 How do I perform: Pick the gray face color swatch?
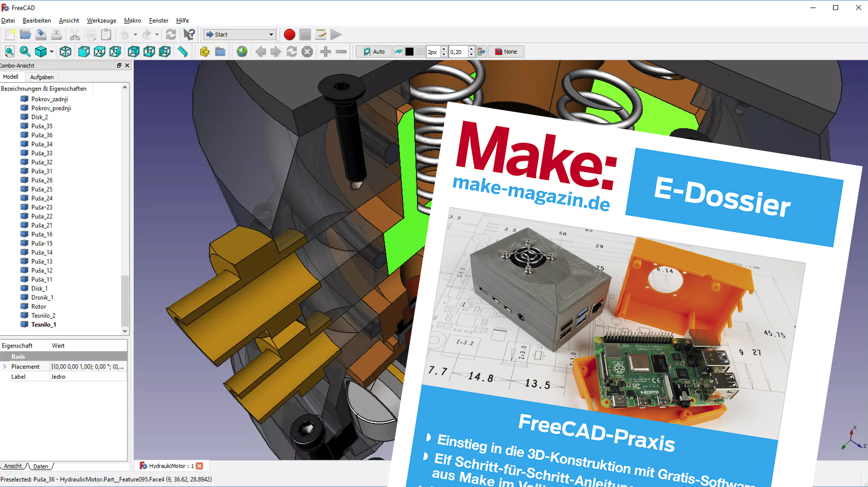click(x=421, y=52)
